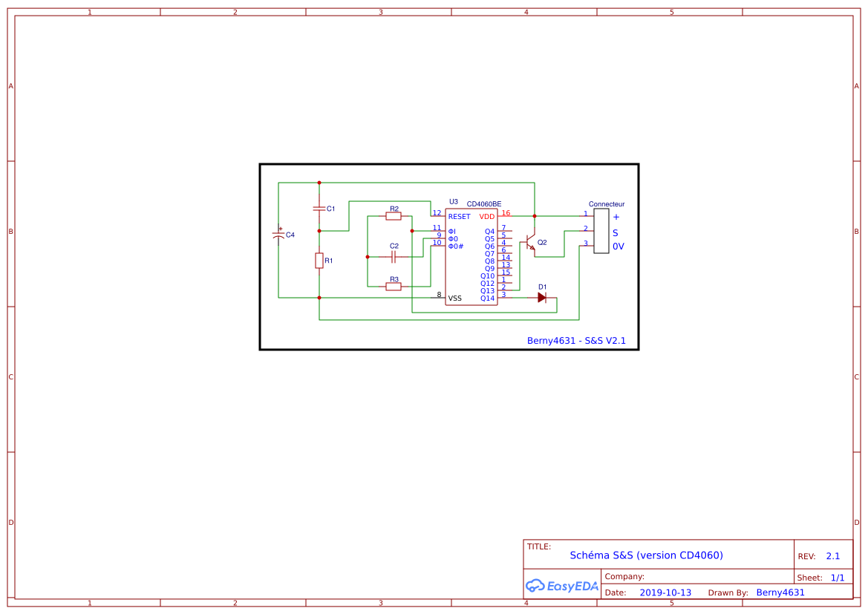Image resolution: width=868 pixels, height=614 pixels.
Task: Select the capacitor C1 symbol
Action: tap(319, 209)
